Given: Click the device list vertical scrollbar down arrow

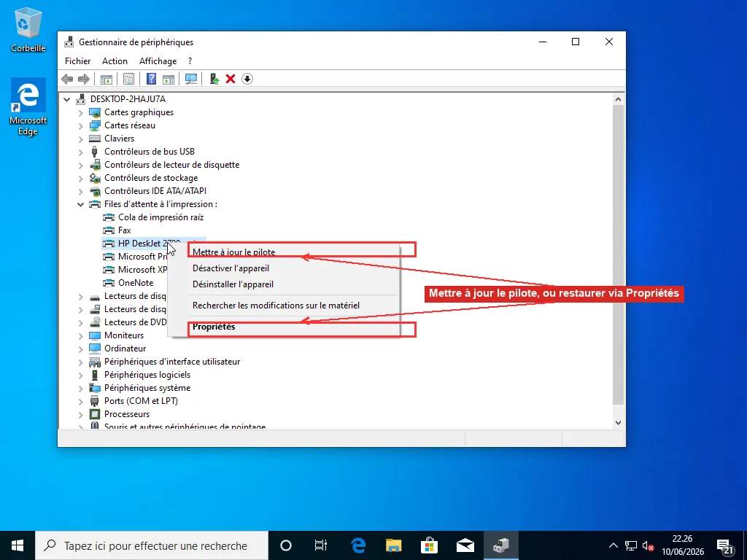Looking at the screenshot, I should 618,422.
